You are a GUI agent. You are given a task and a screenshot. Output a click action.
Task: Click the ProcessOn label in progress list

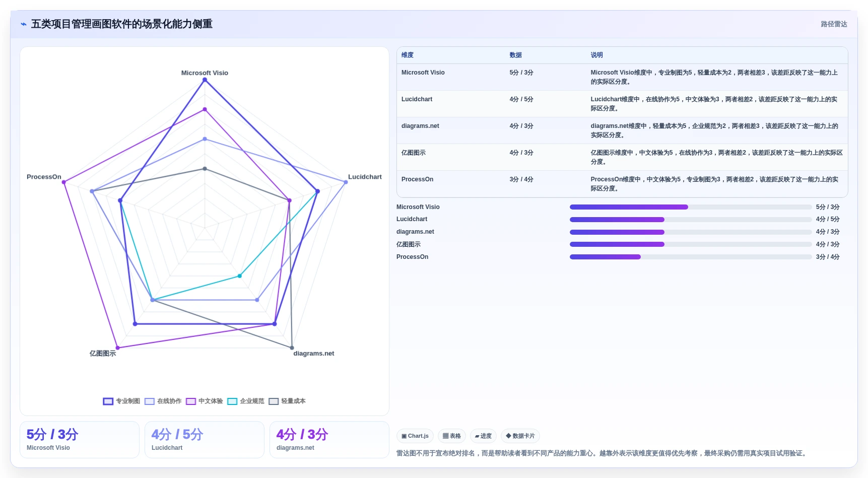(x=412, y=257)
